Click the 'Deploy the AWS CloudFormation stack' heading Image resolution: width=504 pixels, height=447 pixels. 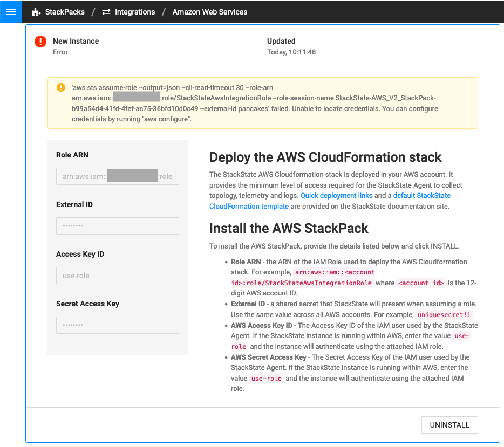(325, 157)
